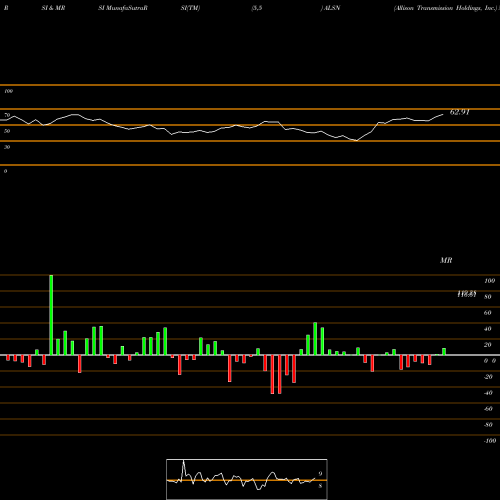Click the last green bar of MR histogram
Viewport: 500px width, 500px height.
tap(444, 352)
